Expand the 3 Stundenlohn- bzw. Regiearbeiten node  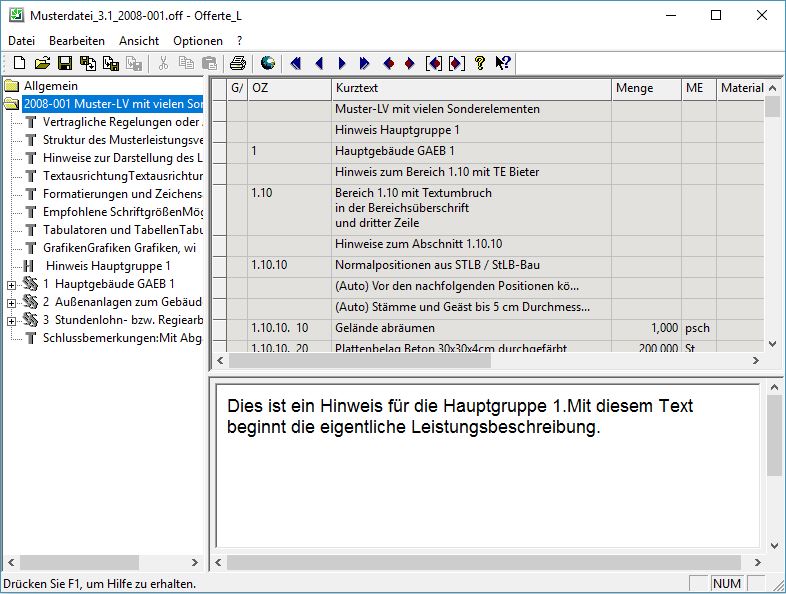point(11,321)
